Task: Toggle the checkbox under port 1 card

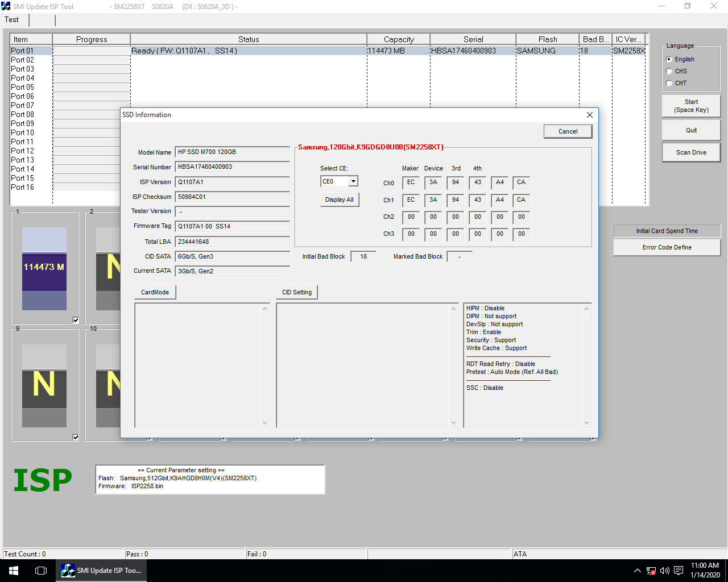Action: click(76, 320)
